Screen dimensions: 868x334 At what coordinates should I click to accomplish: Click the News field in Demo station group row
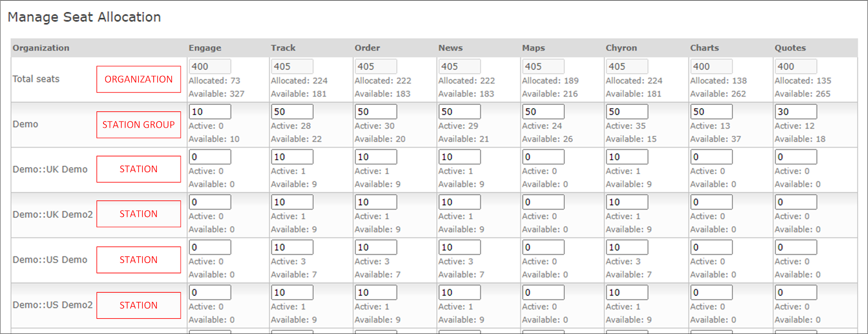pos(459,111)
